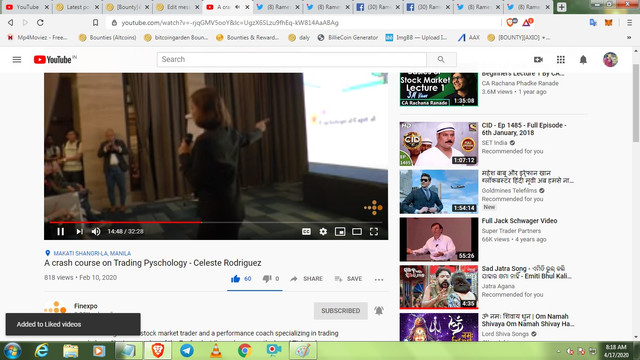This screenshot has width=640, height=360.
Task: Open the account avatar menu
Action: 610,60
